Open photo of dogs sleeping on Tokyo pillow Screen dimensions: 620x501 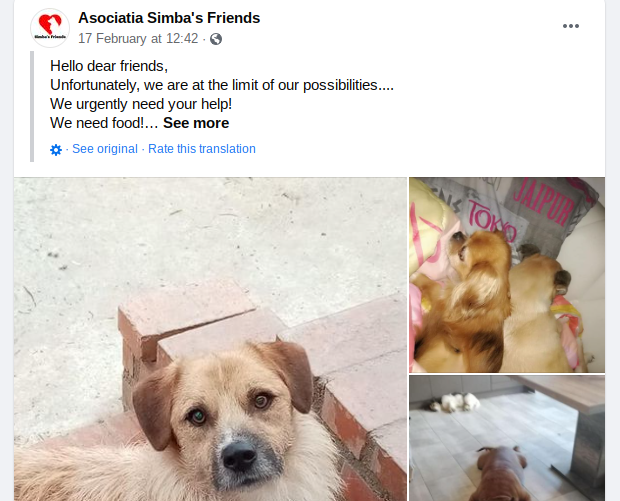pyautogui.click(x=507, y=275)
